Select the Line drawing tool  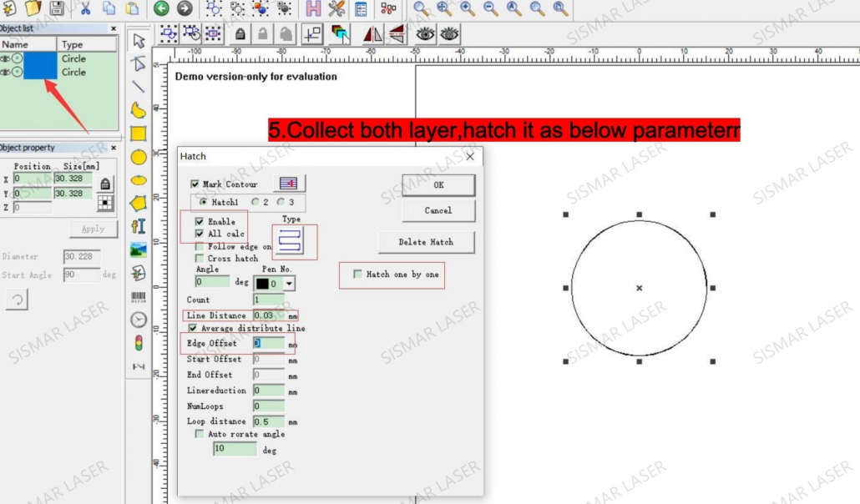139,86
